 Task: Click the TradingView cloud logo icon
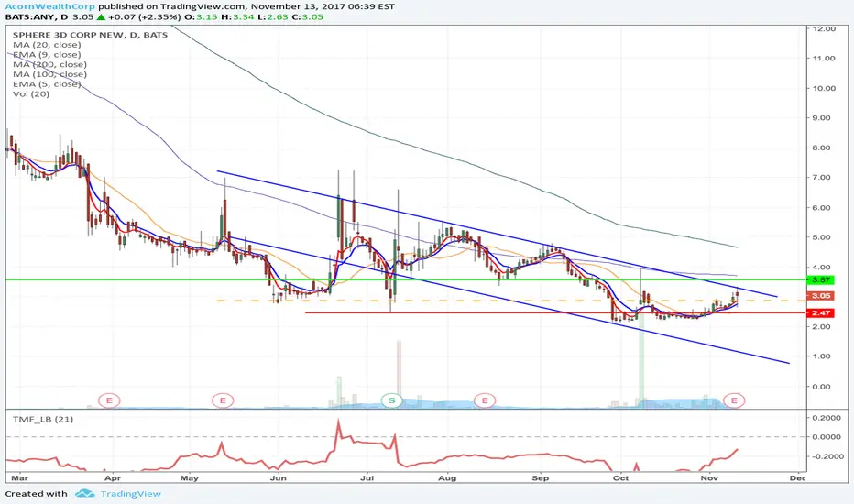tap(85, 494)
